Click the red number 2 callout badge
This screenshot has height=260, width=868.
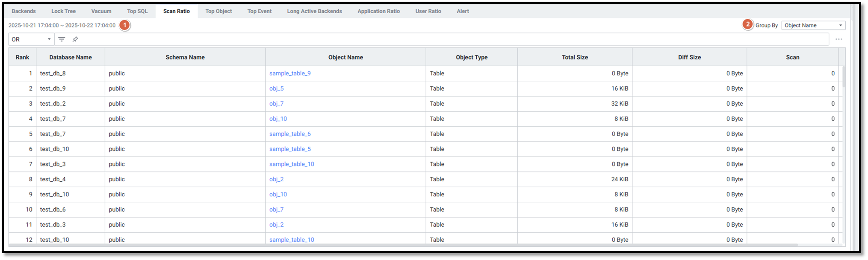(747, 24)
